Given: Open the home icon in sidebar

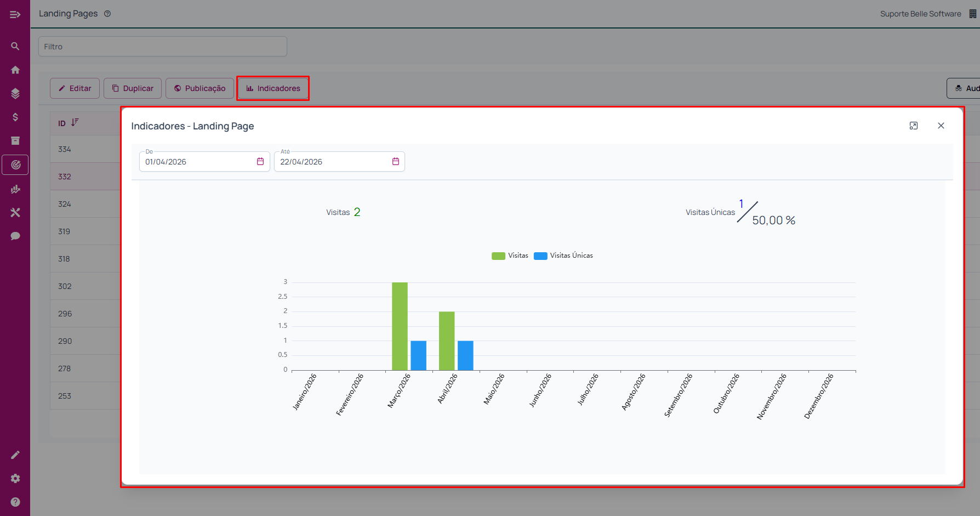Looking at the screenshot, I should (x=15, y=70).
